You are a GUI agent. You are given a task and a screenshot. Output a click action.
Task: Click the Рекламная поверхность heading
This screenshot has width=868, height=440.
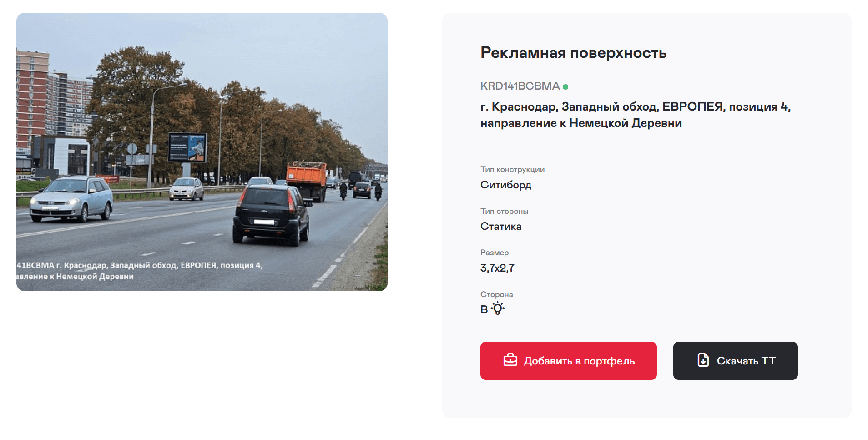(573, 53)
